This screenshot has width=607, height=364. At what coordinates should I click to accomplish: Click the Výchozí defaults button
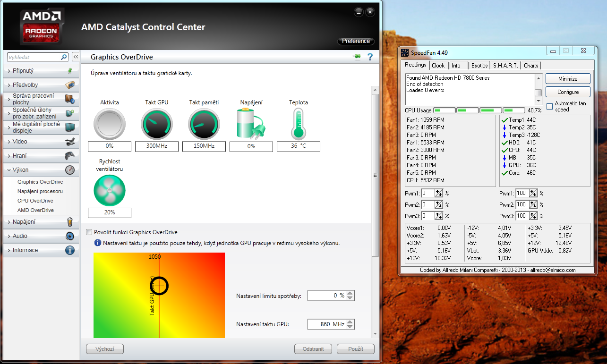click(x=105, y=349)
